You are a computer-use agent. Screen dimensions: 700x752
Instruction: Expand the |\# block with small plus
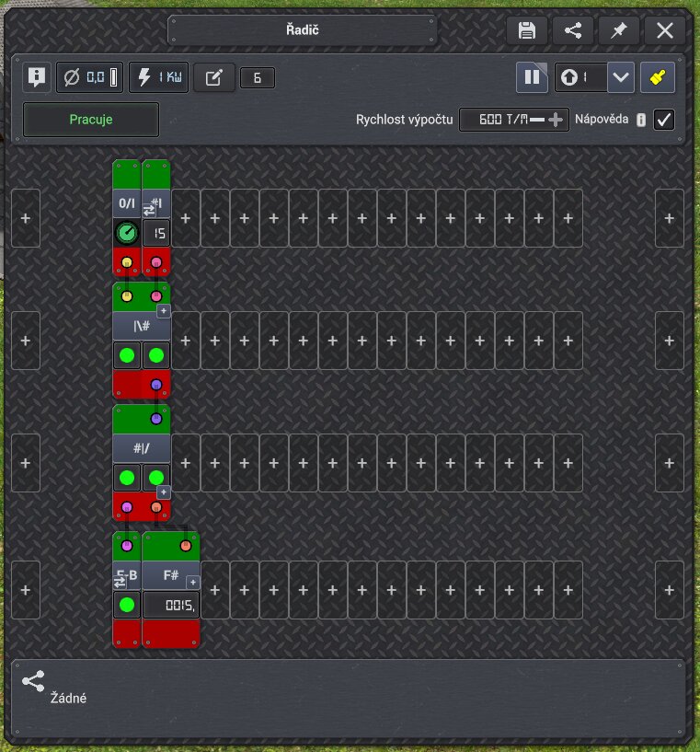point(164,311)
